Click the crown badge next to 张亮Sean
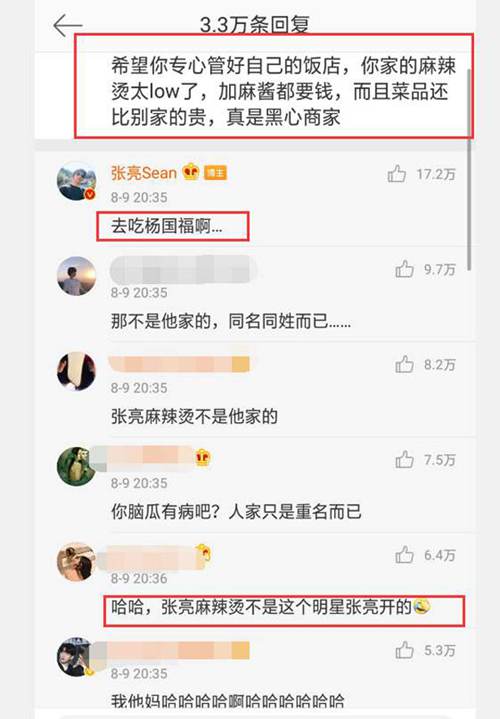Image resolution: width=500 pixels, height=719 pixels. pos(191,172)
